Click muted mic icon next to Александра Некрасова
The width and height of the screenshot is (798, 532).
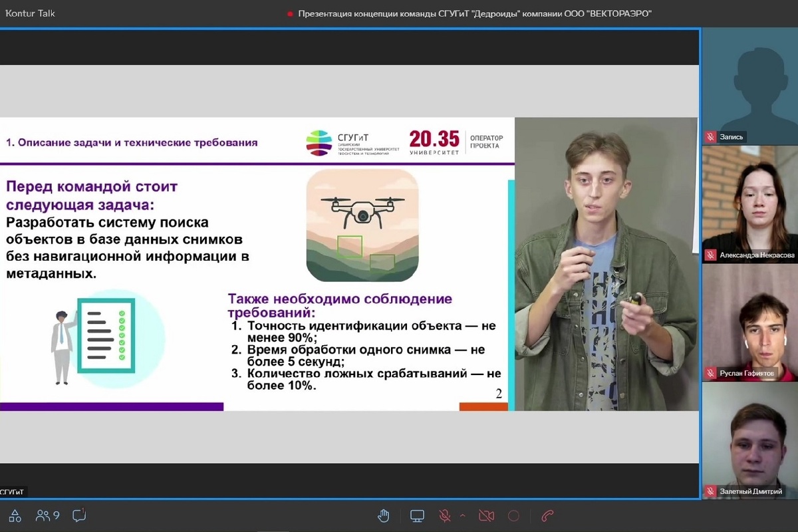click(x=711, y=255)
